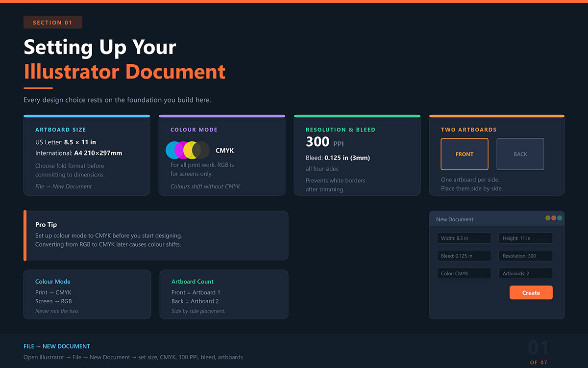Click the Artboards: 2 field
588x368 pixels.
click(x=526, y=273)
